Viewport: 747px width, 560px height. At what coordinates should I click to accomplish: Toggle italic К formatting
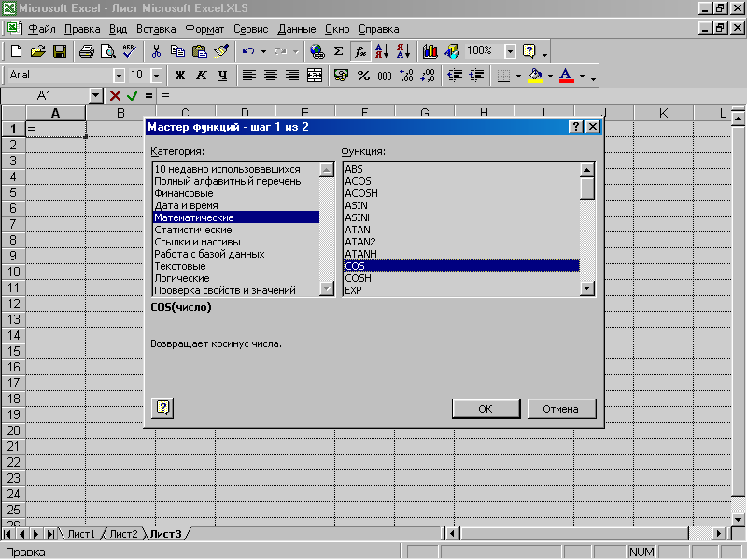click(x=202, y=76)
